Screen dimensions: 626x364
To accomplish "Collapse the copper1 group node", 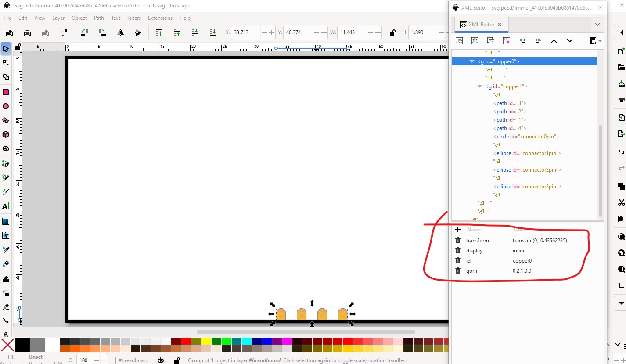I will 480,86.
